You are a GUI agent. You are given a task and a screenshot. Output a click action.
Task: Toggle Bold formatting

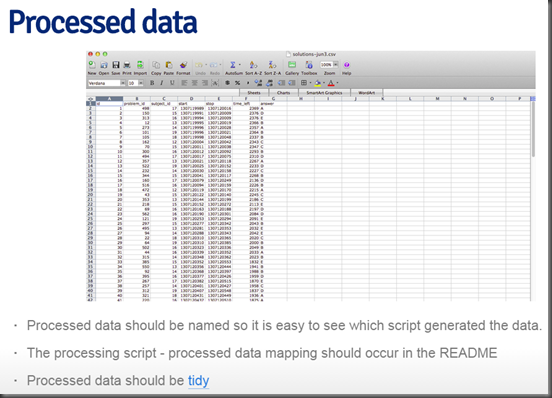[x=152, y=83]
